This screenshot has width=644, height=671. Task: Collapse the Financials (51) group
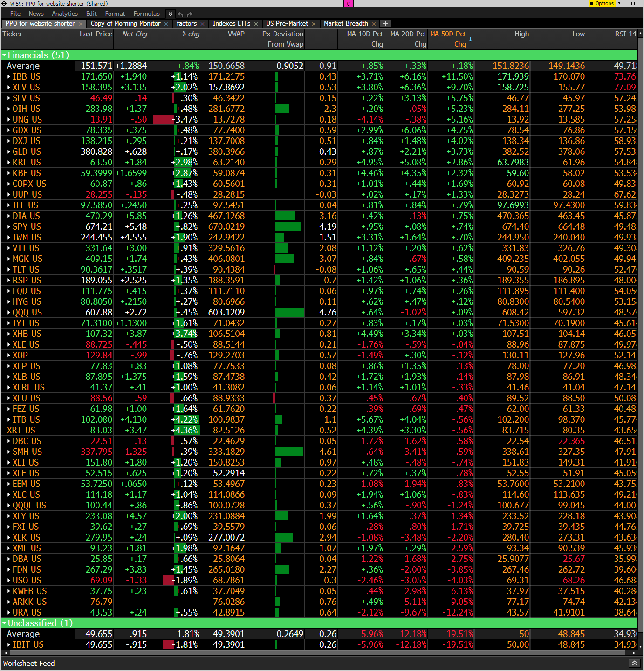click(x=5, y=55)
